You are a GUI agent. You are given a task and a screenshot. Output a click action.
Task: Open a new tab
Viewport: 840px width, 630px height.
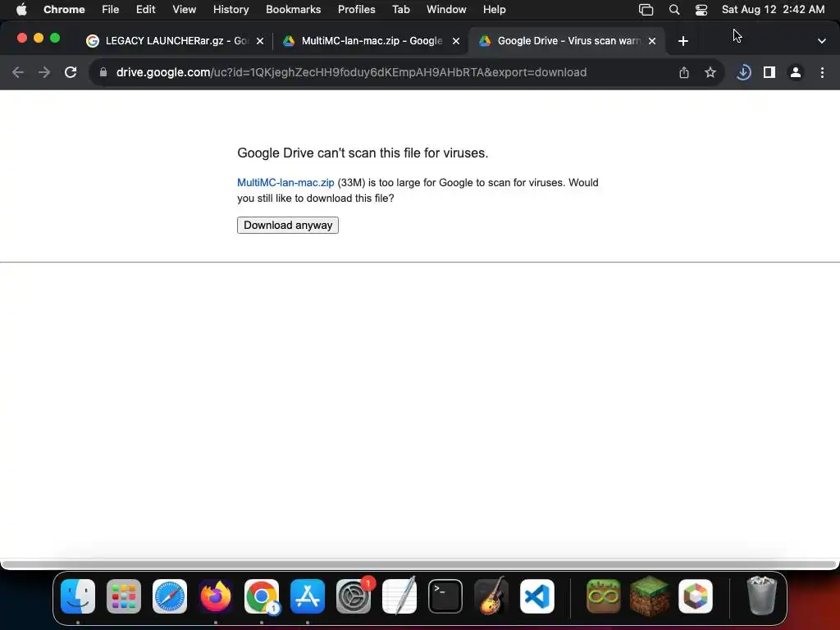click(683, 41)
